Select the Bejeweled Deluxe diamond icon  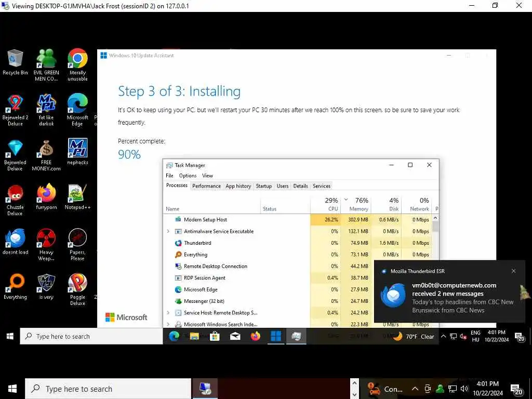15,154
